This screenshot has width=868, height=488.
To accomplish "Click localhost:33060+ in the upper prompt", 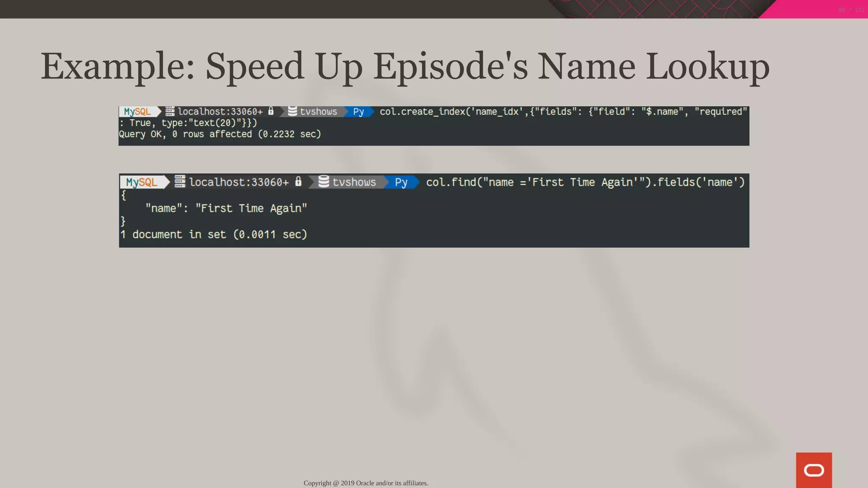I will [220, 112].
